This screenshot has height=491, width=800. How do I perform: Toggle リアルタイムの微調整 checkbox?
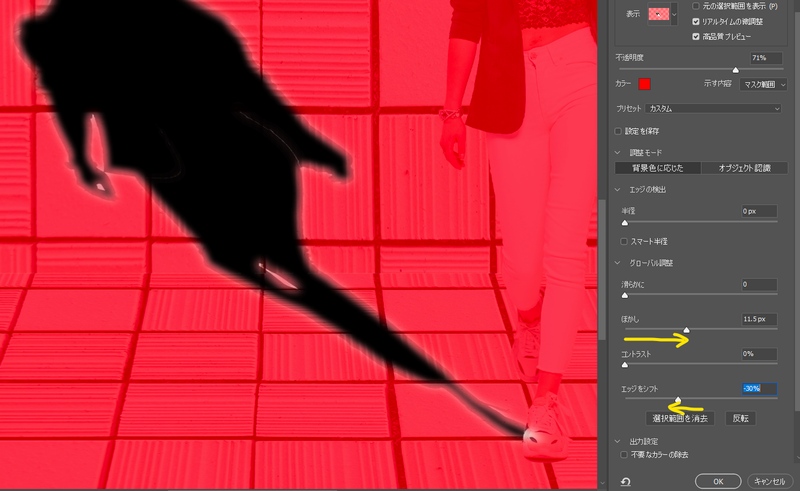697,21
